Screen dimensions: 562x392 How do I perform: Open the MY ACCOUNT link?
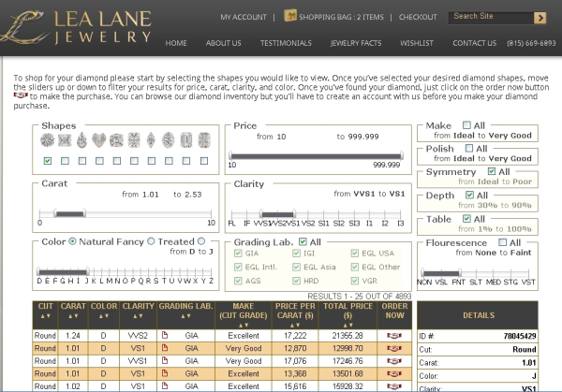[244, 17]
